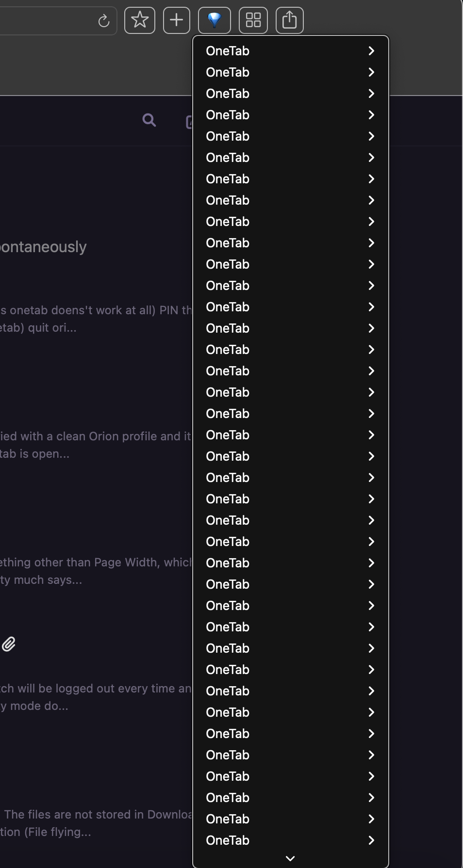This screenshot has height=868, width=463.
Task: Open post title ending in "ontaneously"
Action: (44, 247)
